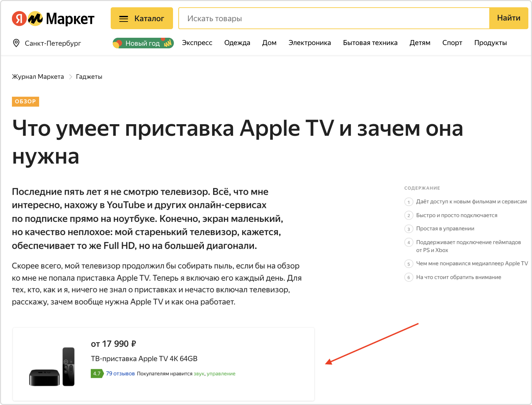Click the 'управление' highlight link

[221, 374]
